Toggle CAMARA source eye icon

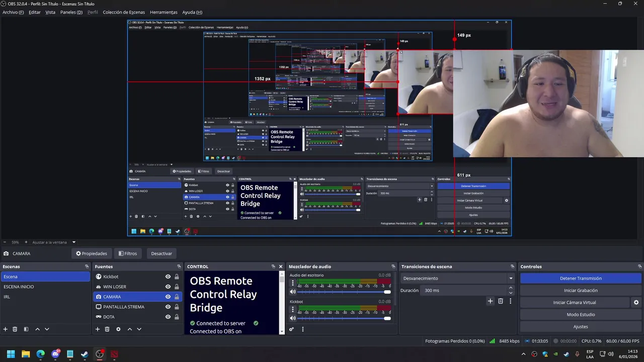[168, 297]
